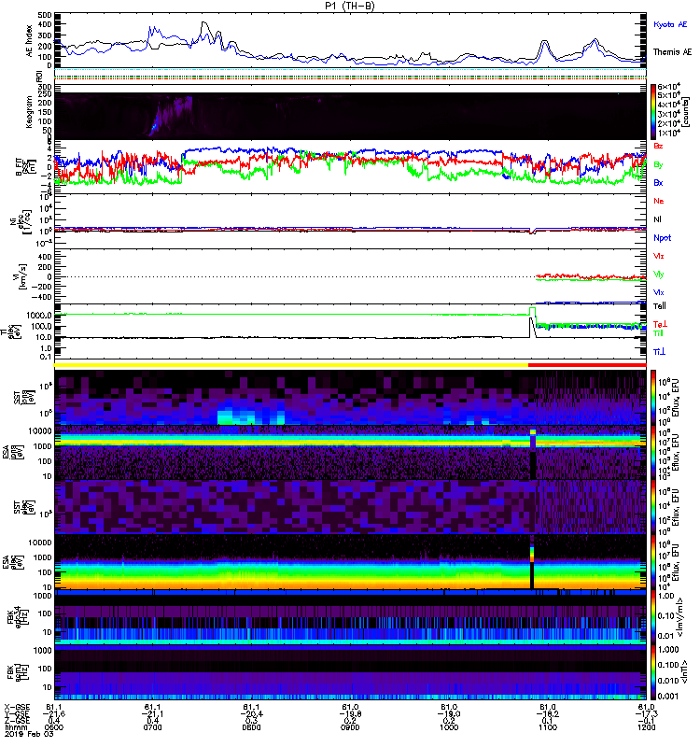Select the Themis AE legend label
700x747 pixels.
click(672, 52)
